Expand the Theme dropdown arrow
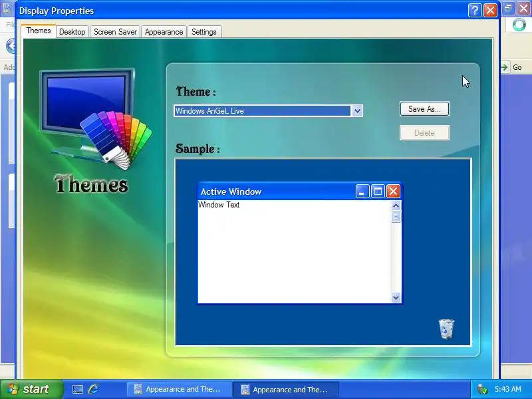Viewport: 532px width, 399px height. coord(357,110)
